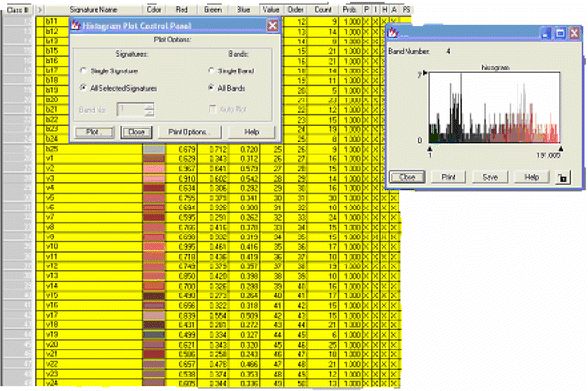The image size is (588, 391).
Task: Click the right range marker triangle near 191.005
Action: coord(561,147)
